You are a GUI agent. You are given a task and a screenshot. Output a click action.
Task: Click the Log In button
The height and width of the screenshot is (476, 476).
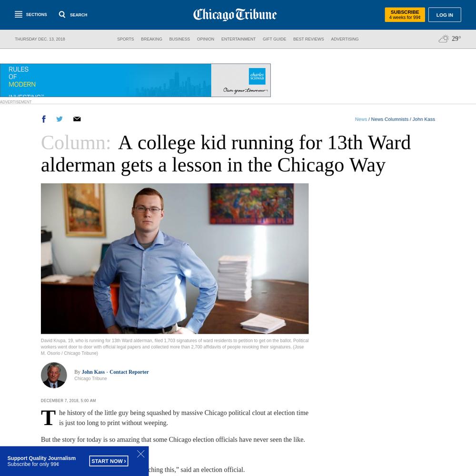click(x=445, y=15)
